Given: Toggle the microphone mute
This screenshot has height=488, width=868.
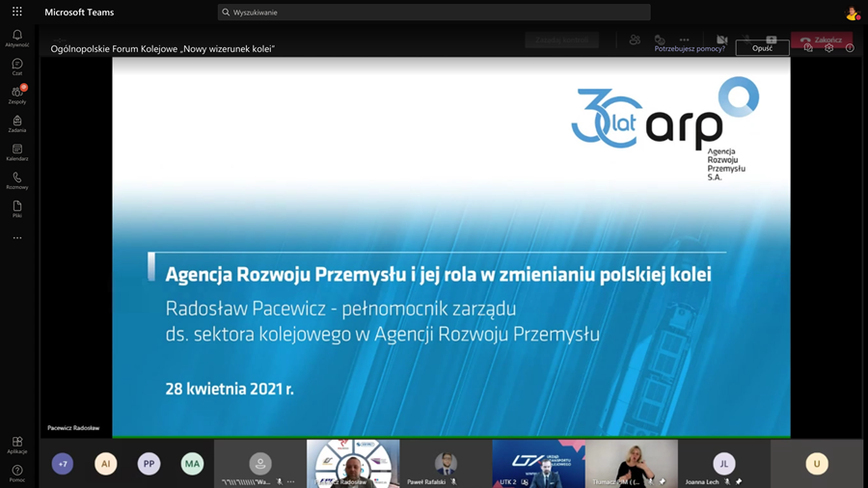Looking at the screenshot, I should point(746,40).
